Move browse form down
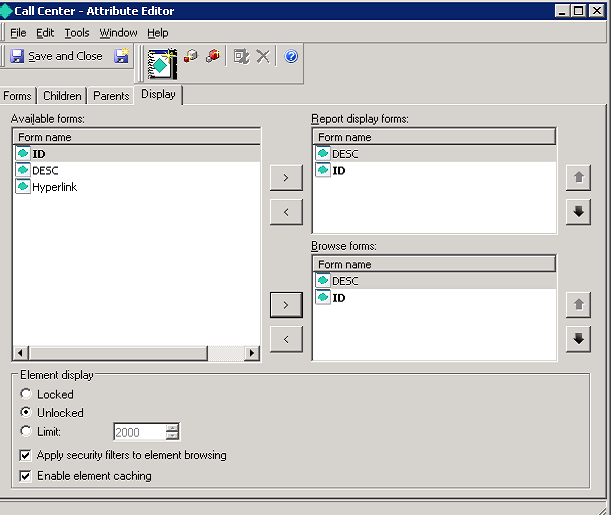 pos(577,339)
